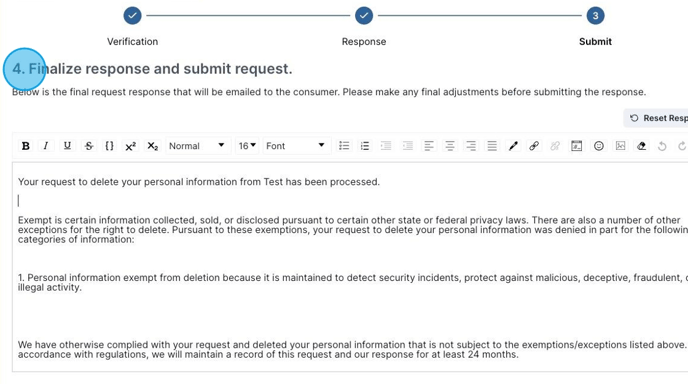This screenshot has height=384, width=688.
Task: Open the Normal block type dropdown
Action: pos(197,146)
